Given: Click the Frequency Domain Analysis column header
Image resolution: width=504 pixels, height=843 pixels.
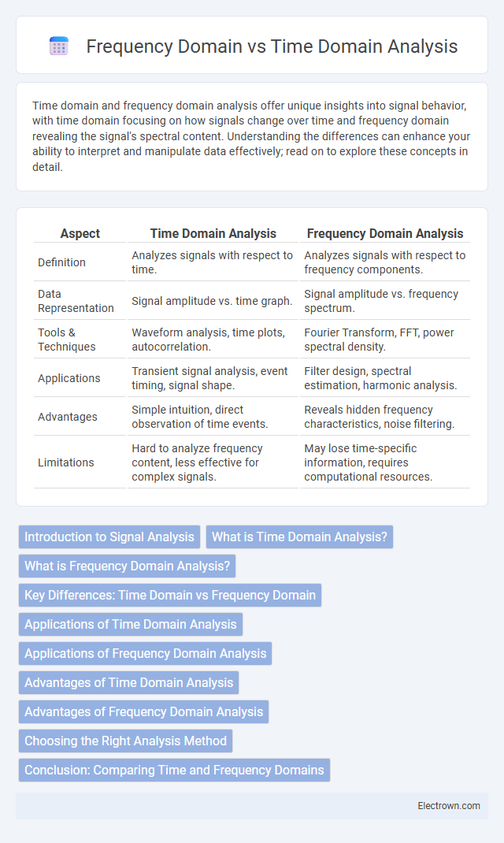Looking at the screenshot, I should click(x=385, y=233).
